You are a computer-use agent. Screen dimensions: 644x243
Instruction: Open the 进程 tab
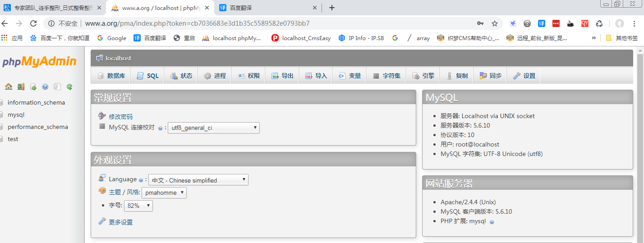(214, 76)
